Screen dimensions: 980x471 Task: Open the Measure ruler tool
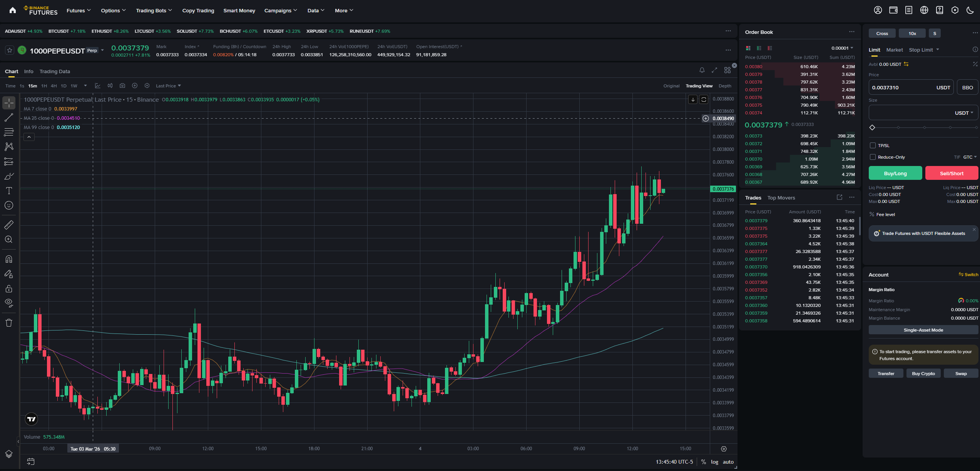pos(8,225)
